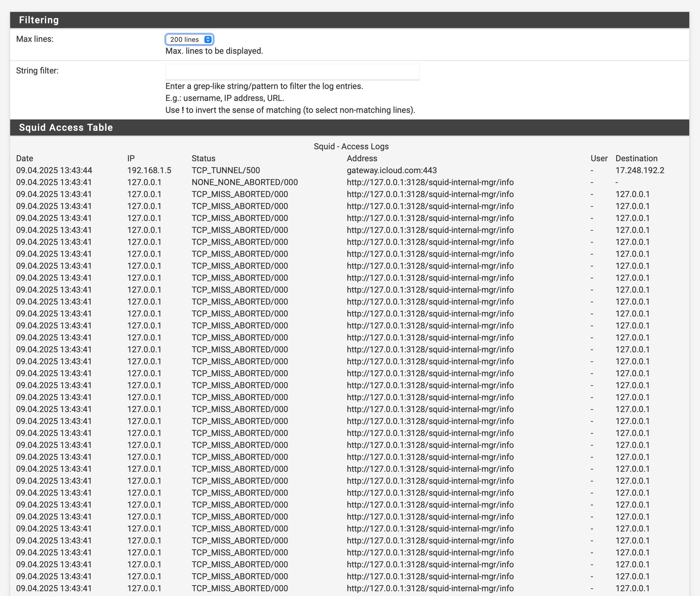Click the 'Enter a grep-like string/pattern' help text

264,86
